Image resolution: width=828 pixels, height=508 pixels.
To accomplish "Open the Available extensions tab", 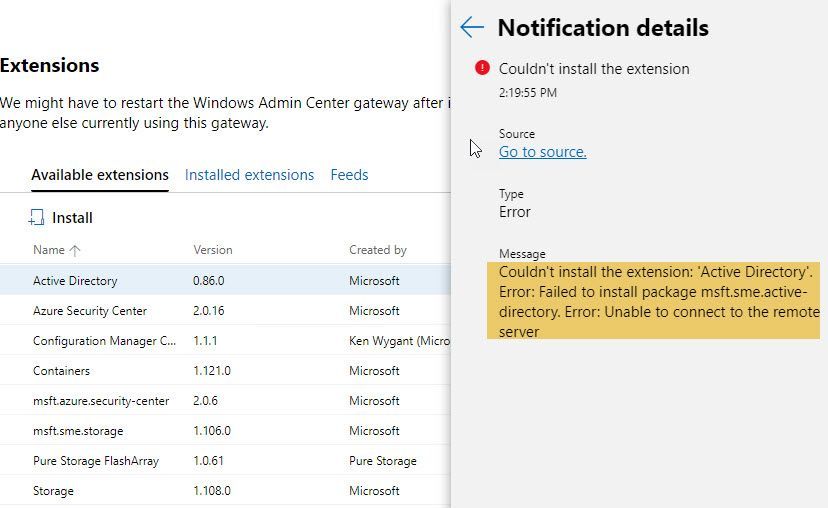I will [x=100, y=175].
